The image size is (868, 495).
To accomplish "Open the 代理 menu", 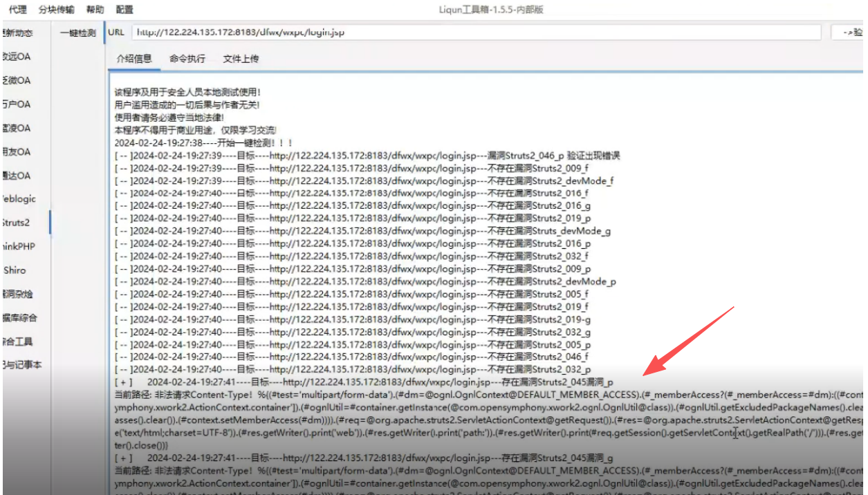I will pos(17,10).
